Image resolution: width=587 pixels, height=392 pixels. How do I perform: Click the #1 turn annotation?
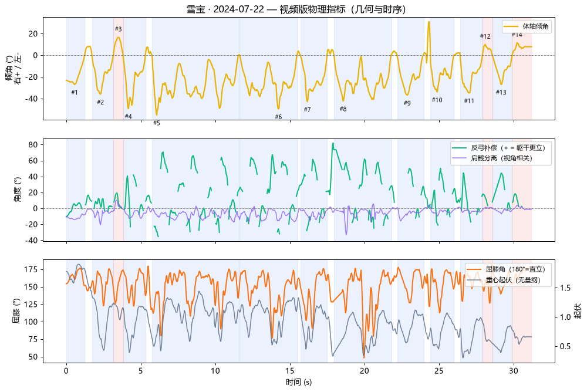(x=75, y=92)
